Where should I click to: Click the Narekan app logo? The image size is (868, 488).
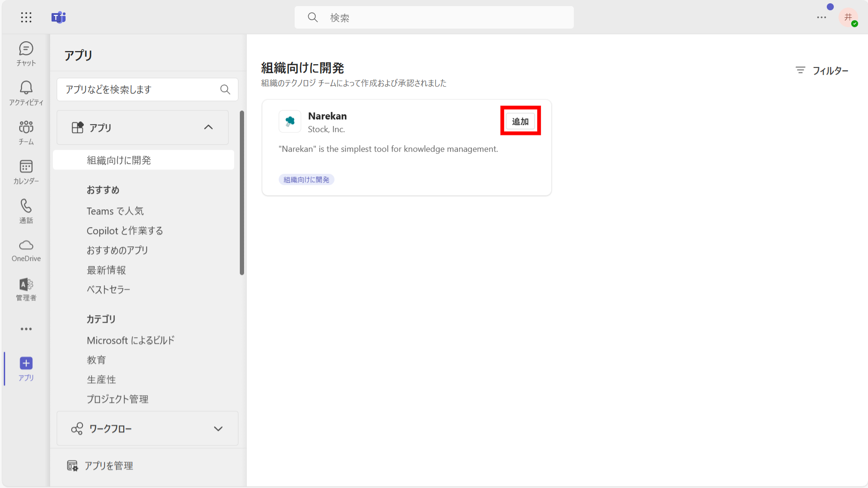290,121
